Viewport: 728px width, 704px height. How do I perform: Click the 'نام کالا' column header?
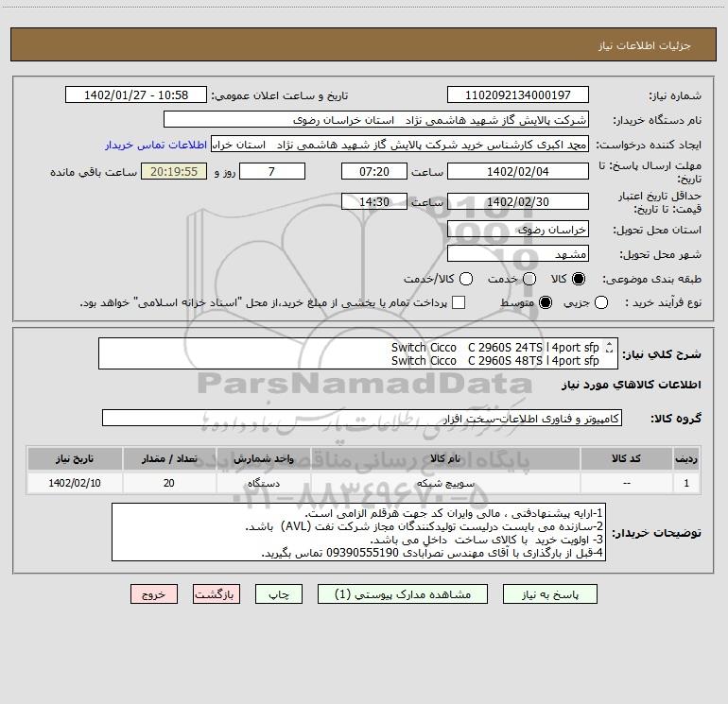443,458
